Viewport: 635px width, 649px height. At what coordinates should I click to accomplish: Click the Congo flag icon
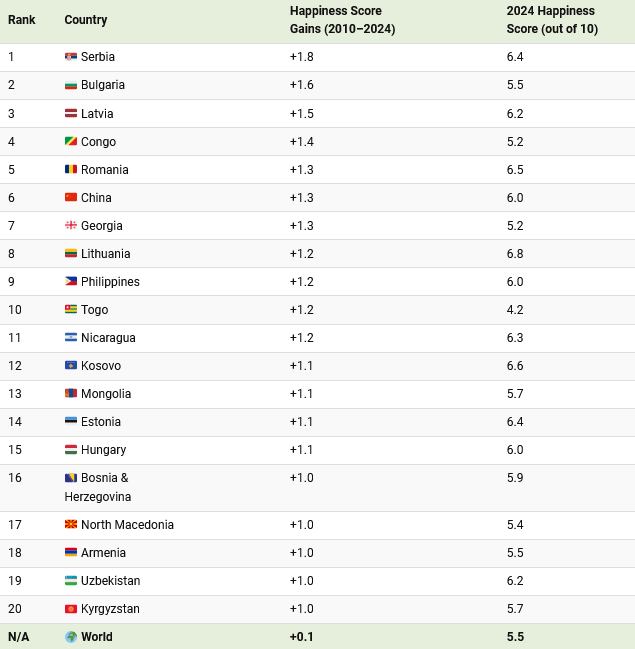click(x=71, y=142)
